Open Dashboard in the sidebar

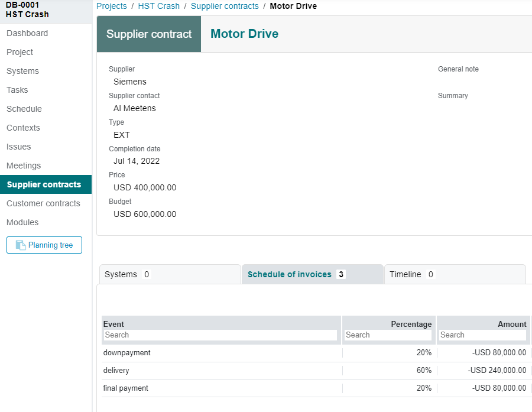[27, 33]
